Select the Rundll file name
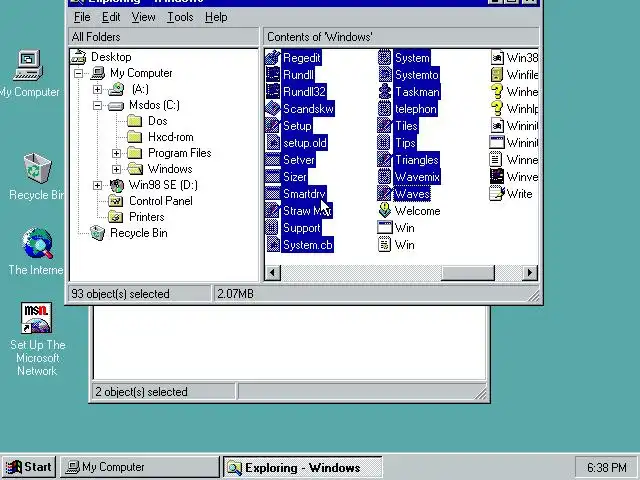Image resolution: width=640 pixels, height=480 pixels. click(298, 75)
